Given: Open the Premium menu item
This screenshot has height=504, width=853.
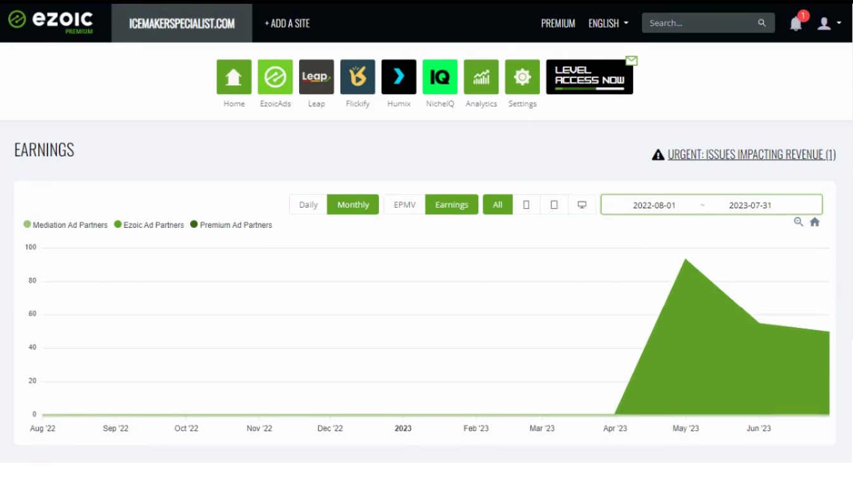Looking at the screenshot, I should [x=558, y=23].
